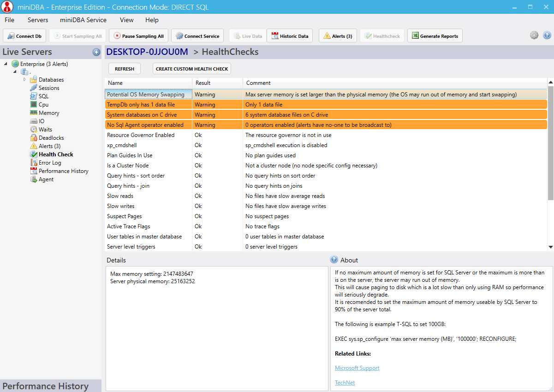This screenshot has width=554, height=392.
Task: Switch to Historic Data mode
Action: pos(290,36)
